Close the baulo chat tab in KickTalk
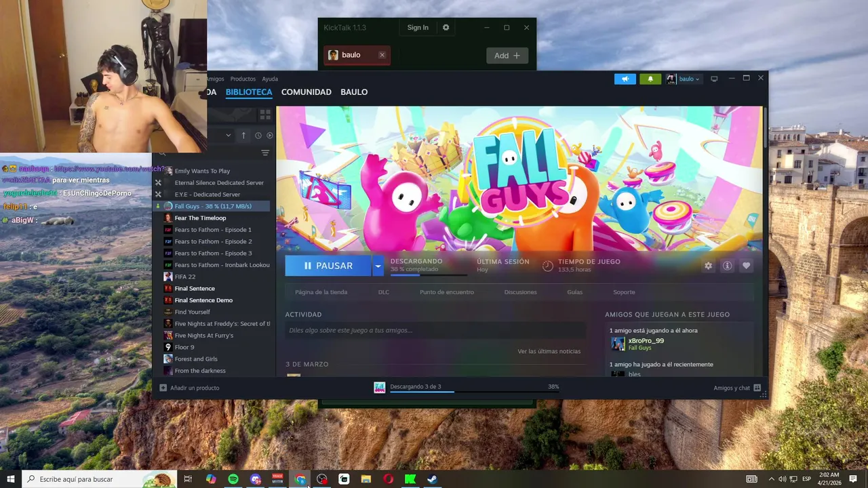This screenshot has width=868, height=488. 382,55
